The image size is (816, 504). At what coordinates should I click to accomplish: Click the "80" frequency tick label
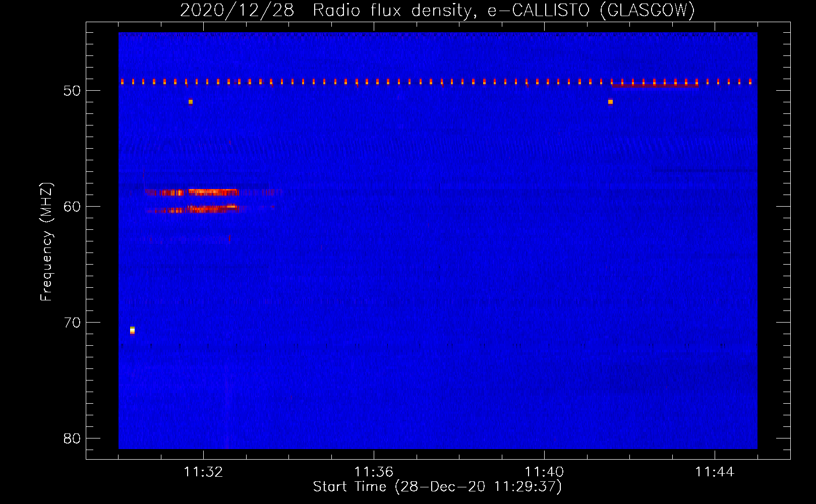pyautogui.click(x=72, y=438)
